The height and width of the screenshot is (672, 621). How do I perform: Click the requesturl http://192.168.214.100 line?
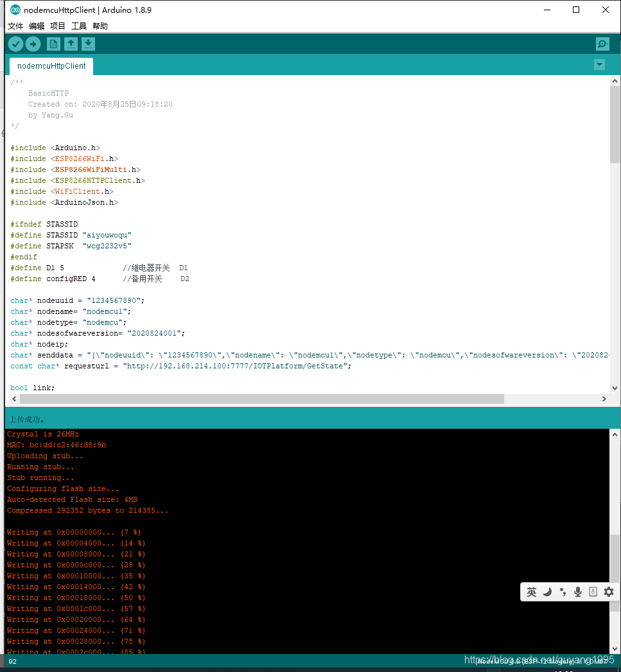point(181,366)
